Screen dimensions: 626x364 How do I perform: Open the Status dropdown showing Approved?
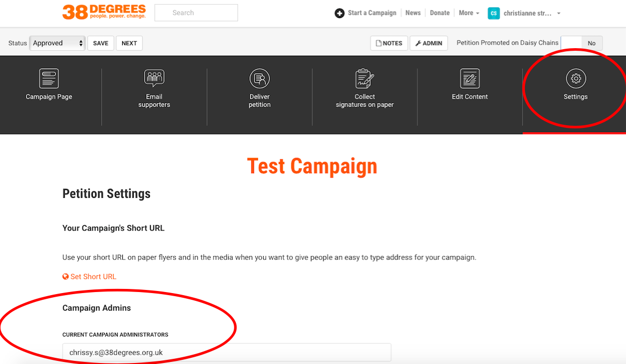tap(57, 43)
